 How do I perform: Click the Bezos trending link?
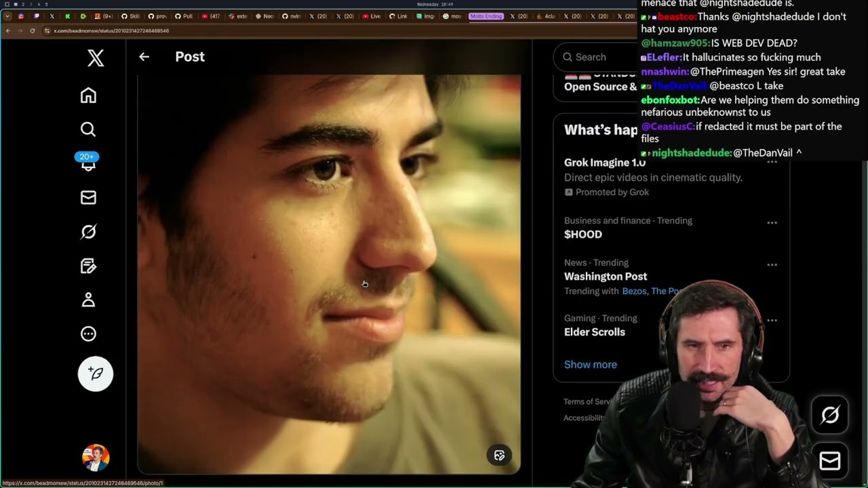(634, 291)
